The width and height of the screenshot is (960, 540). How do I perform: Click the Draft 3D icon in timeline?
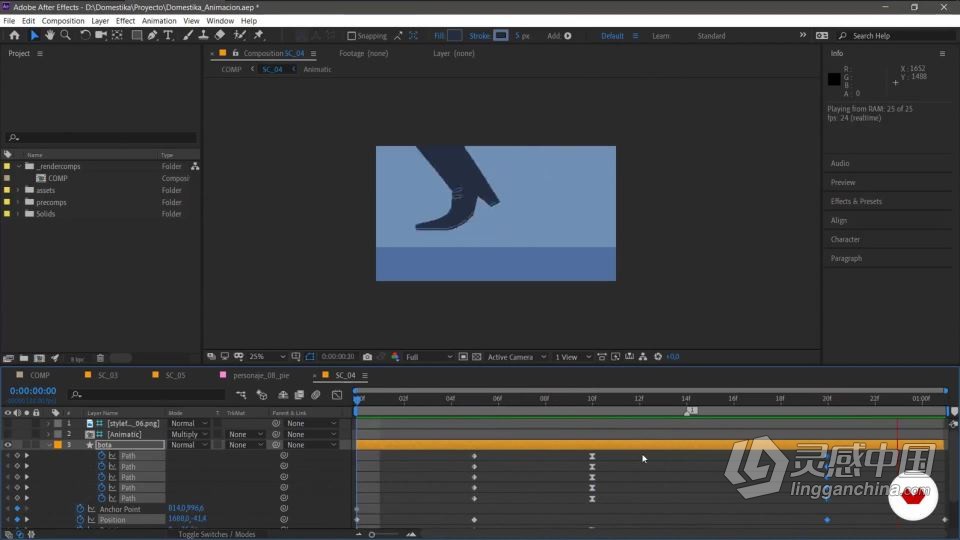(x=262, y=395)
